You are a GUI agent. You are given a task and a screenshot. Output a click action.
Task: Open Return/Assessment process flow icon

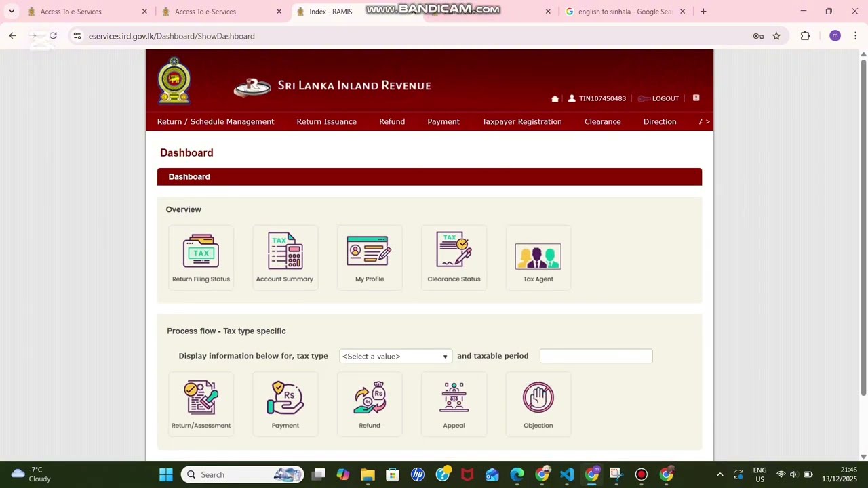[x=201, y=404]
